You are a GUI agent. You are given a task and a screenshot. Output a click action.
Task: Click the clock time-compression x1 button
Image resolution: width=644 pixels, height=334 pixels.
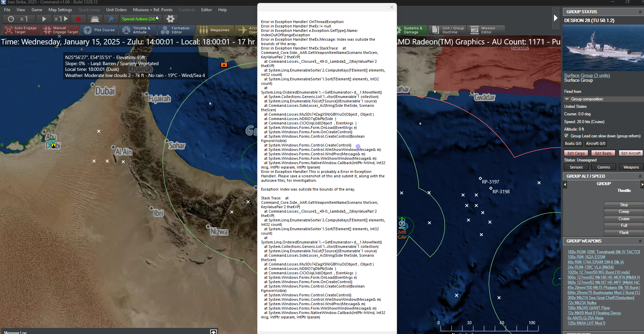(18, 19)
